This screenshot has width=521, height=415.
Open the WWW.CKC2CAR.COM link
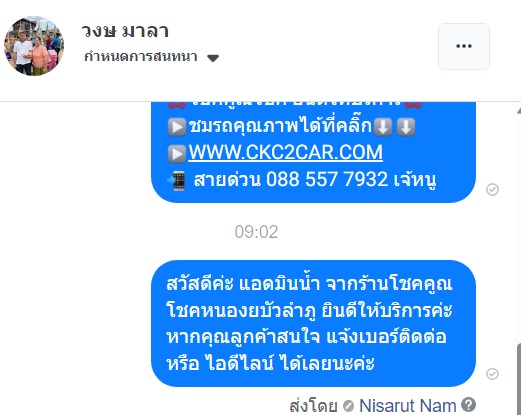[x=285, y=152]
